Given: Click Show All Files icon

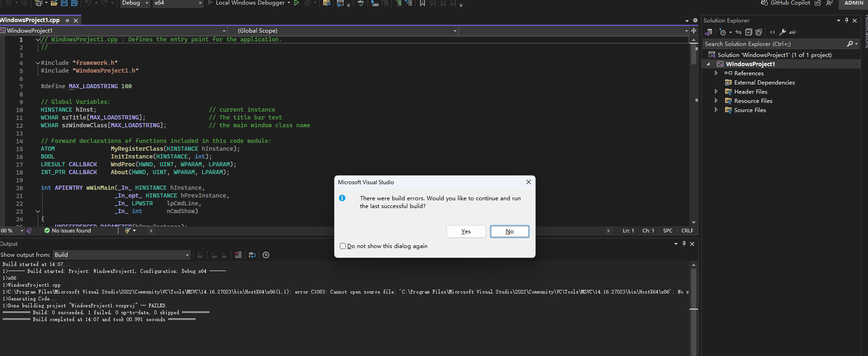Looking at the screenshot, I should (x=759, y=32).
